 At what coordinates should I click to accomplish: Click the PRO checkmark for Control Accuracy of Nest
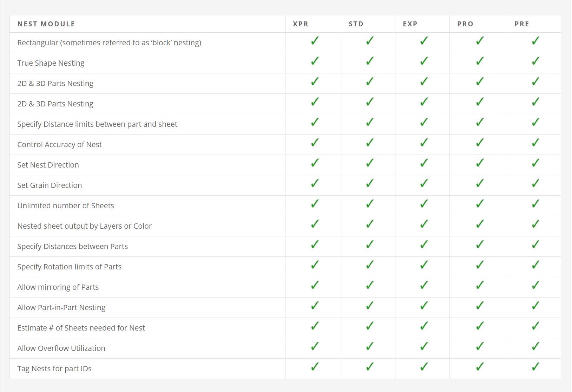coord(480,143)
